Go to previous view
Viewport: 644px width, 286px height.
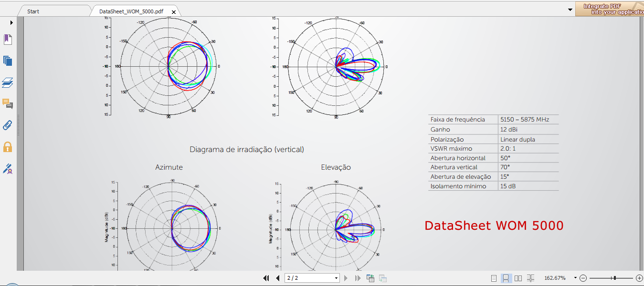click(x=370, y=278)
